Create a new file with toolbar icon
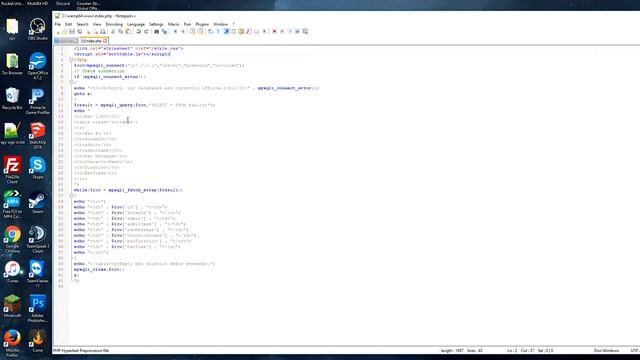The image size is (640, 360). coord(58,31)
